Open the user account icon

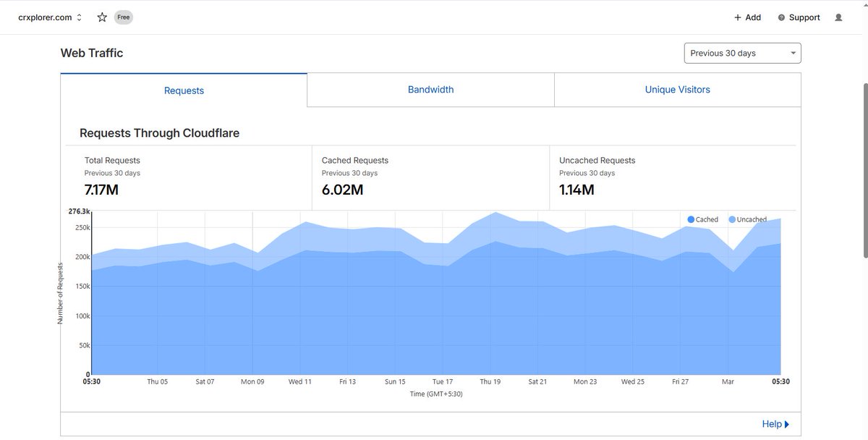pyautogui.click(x=838, y=17)
